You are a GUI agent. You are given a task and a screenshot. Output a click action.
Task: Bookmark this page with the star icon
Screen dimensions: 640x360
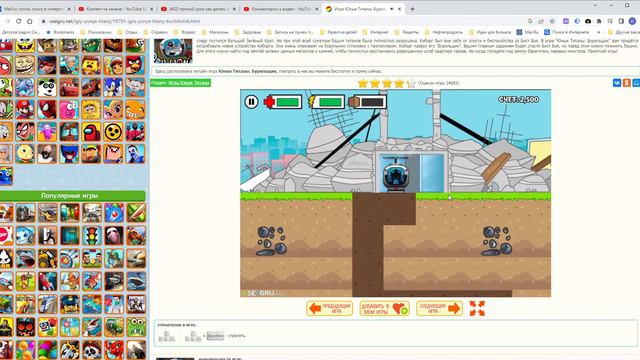click(552, 21)
